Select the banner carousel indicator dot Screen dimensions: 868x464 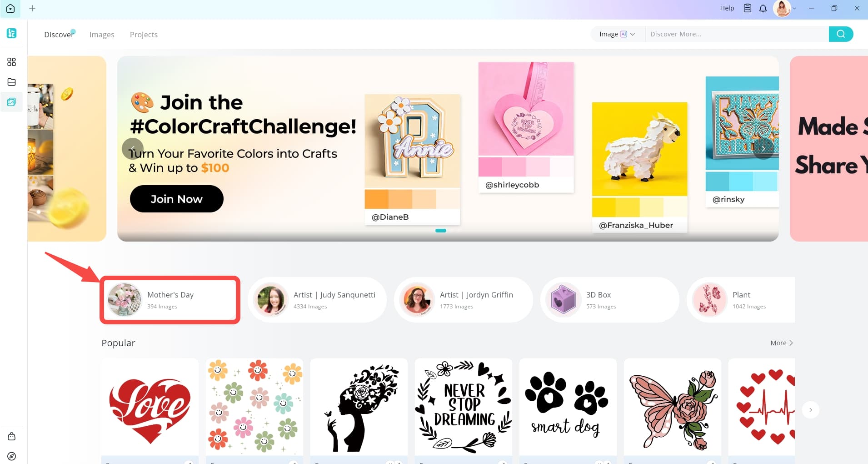coord(441,231)
